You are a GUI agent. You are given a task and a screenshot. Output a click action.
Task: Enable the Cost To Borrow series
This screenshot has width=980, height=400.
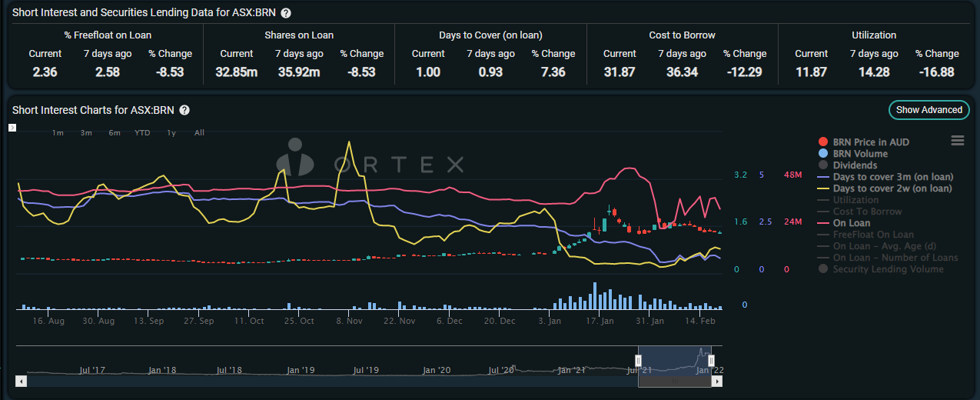pos(859,212)
